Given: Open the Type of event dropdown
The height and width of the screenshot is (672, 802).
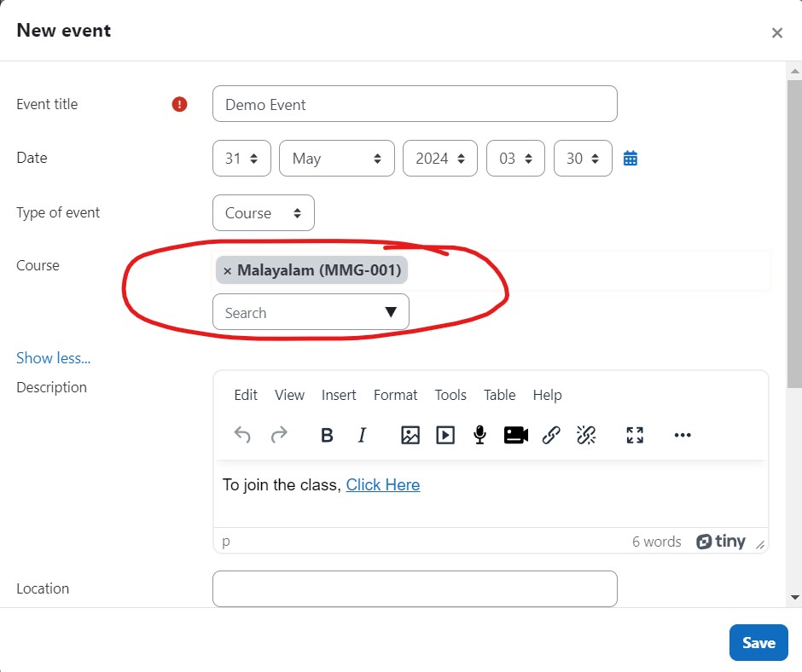Looking at the screenshot, I should pyautogui.click(x=264, y=212).
